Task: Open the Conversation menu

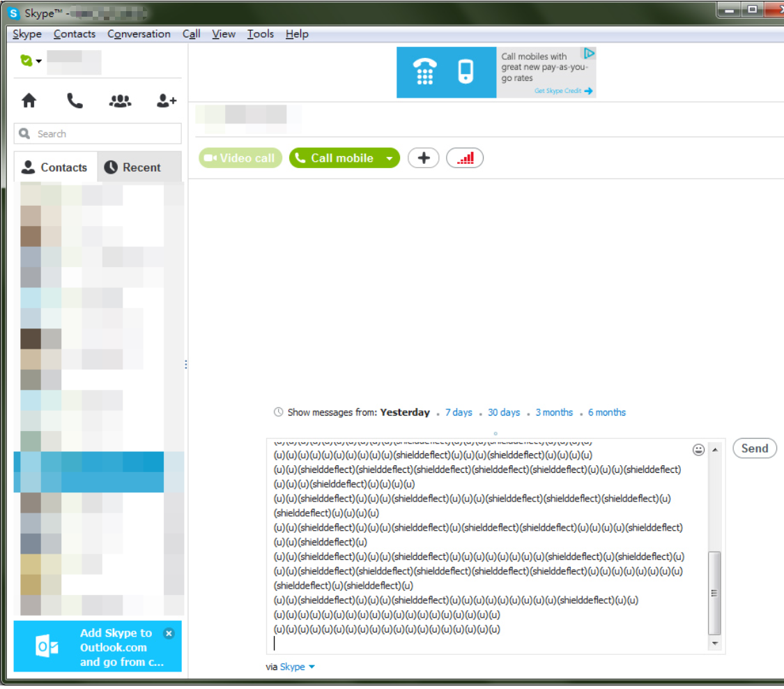Action: pos(139,34)
